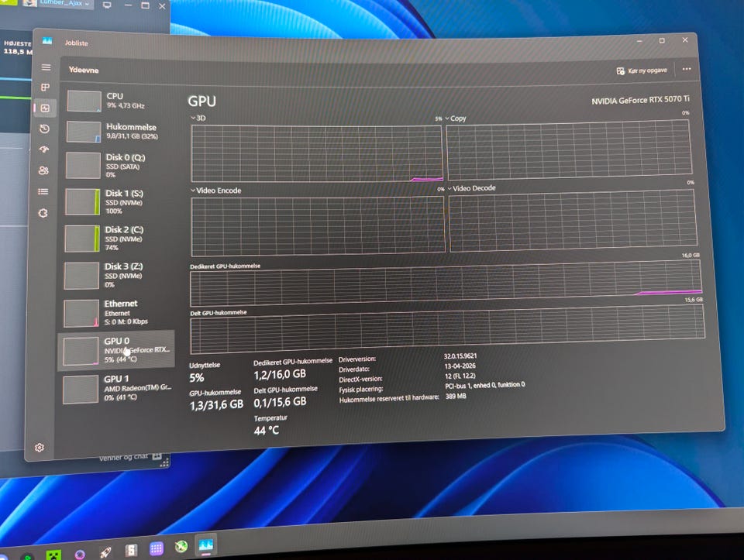
Task: Select GPU 1 AMD Radeon entry
Action: (x=118, y=388)
